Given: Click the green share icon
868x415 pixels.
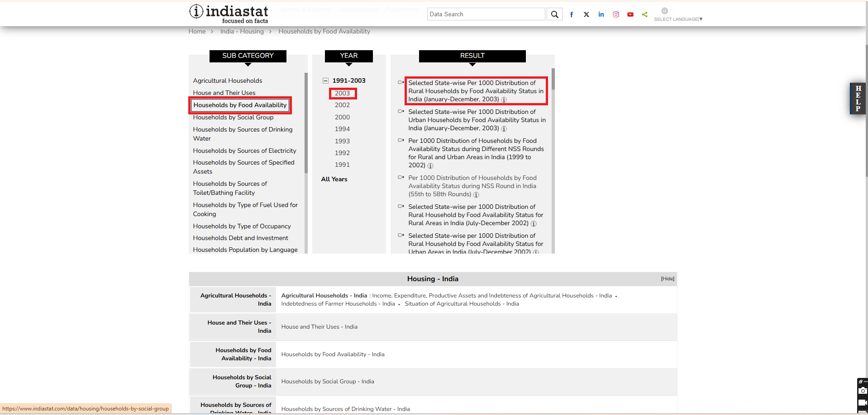Looking at the screenshot, I should 645,14.
